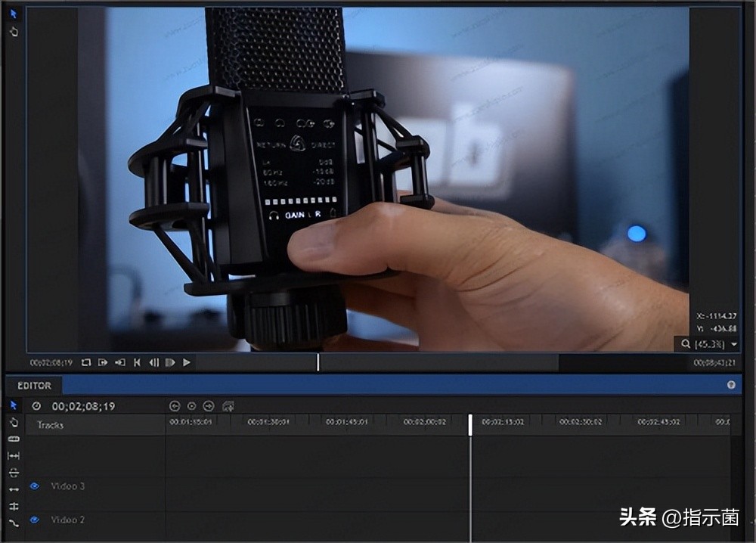The image size is (756, 543).
Task: Toggle the snapping tool icon
Action: click(14, 506)
